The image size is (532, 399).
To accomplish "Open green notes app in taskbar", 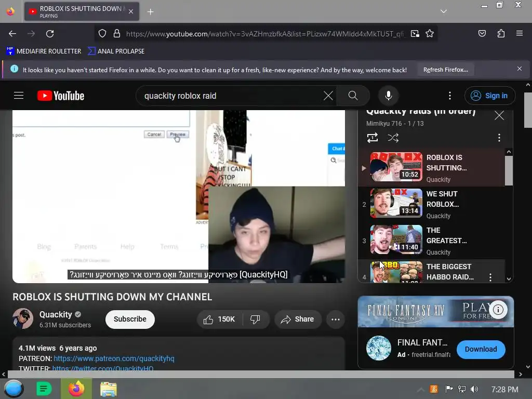I will tap(44, 389).
